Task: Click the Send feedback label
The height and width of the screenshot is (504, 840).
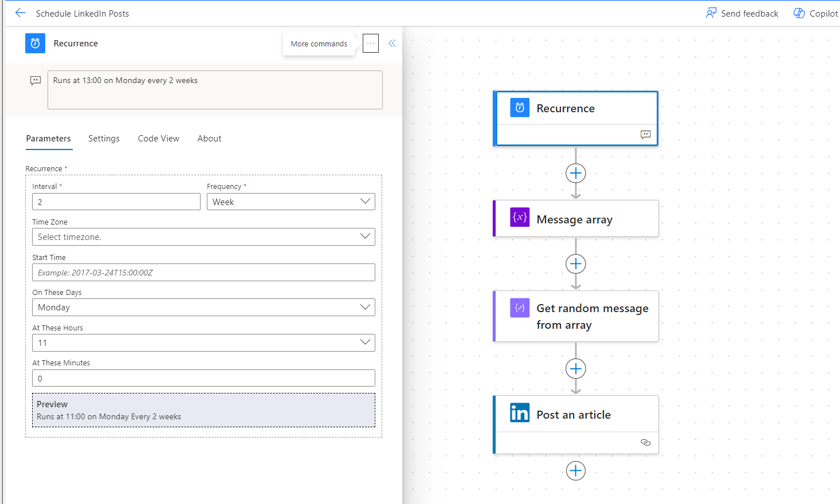Action: pyautogui.click(x=749, y=14)
